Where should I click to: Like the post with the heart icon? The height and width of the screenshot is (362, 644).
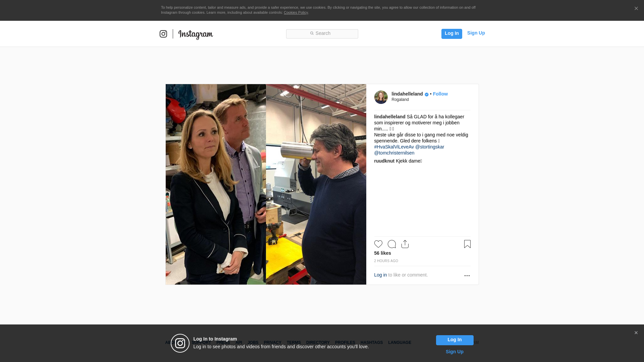[x=378, y=244]
